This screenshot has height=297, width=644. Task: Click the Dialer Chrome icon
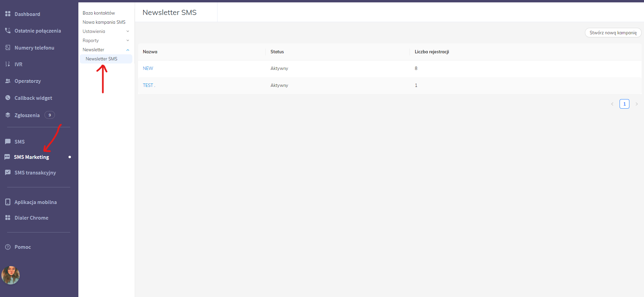[x=8, y=218]
